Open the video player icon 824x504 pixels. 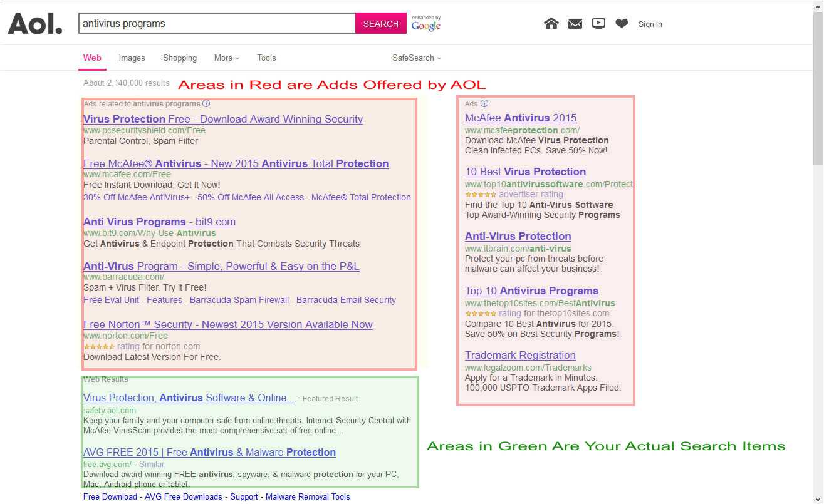tap(598, 24)
